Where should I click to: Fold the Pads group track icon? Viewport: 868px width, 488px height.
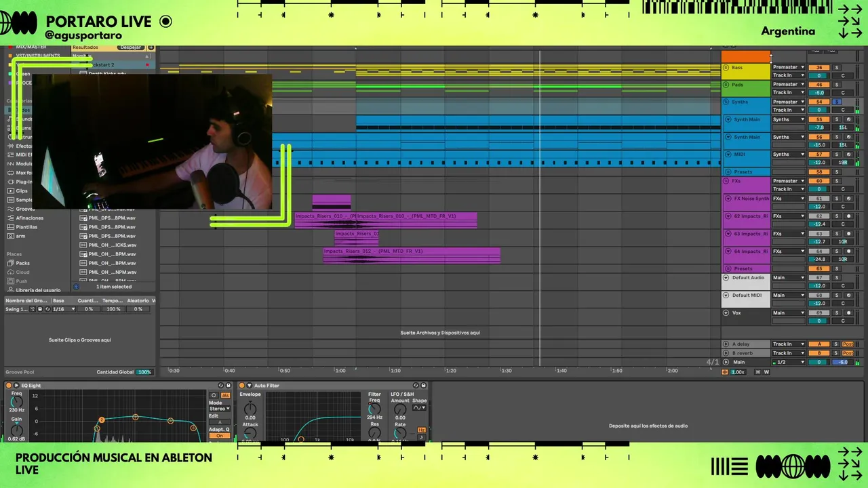click(x=726, y=85)
